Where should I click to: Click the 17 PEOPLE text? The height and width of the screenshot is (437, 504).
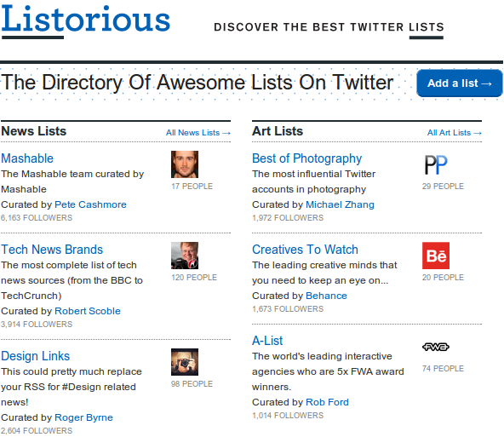pos(192,187)
